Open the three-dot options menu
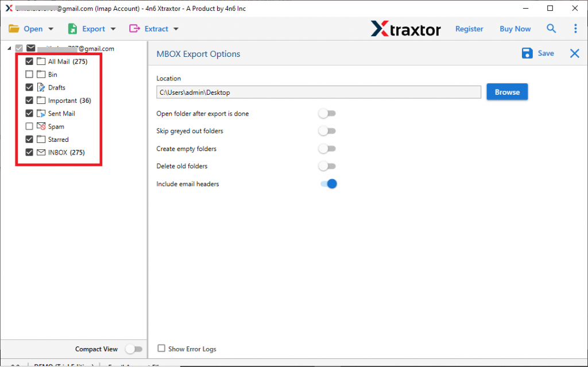Viewport: 588px width, 367px height. click(x=575, y=28)
